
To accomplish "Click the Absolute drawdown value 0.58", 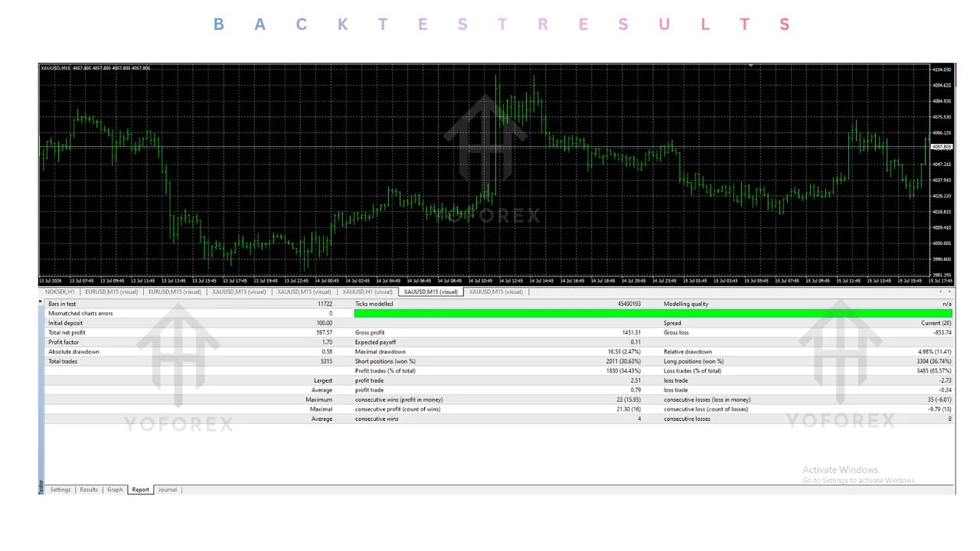I will [x=327, y=352].
